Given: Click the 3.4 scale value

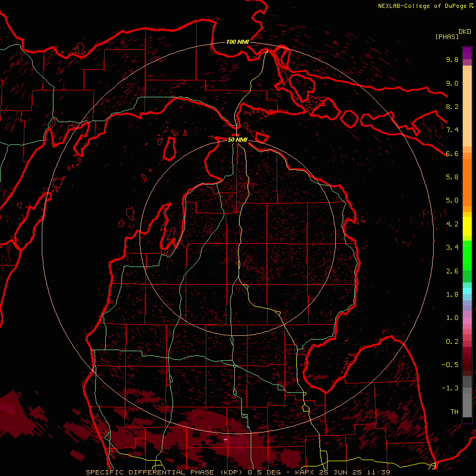Looking at the screenshot, I should point(452,247).
